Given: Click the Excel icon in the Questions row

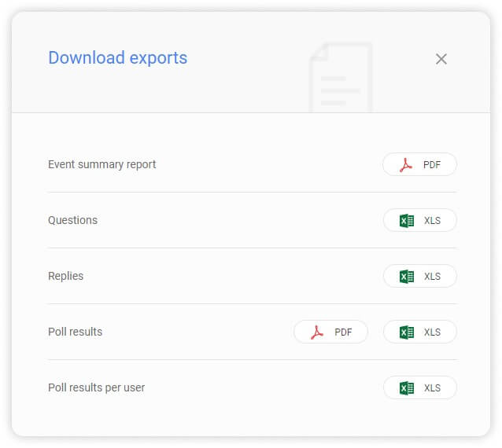Looking at the screenshot, I should tap(406, 221).
